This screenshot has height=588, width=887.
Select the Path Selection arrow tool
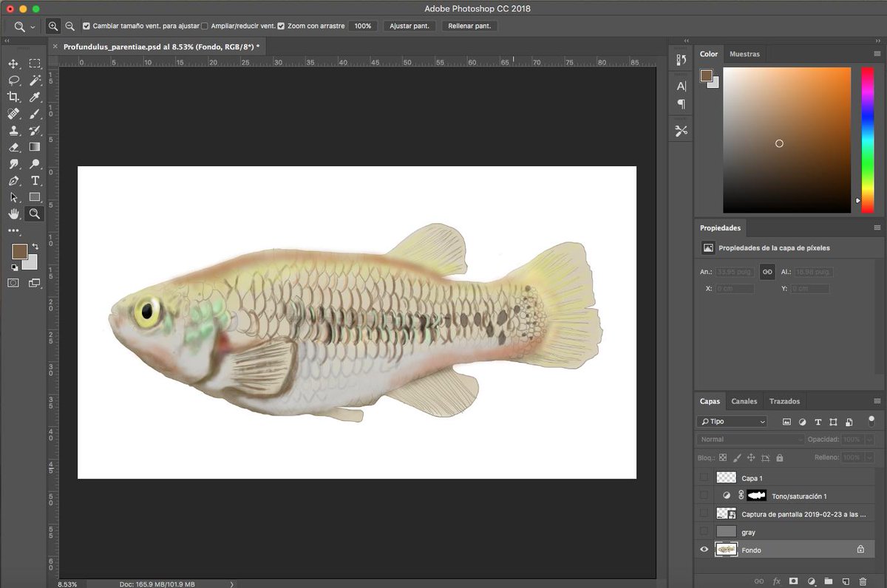click(x=13, y=197)
